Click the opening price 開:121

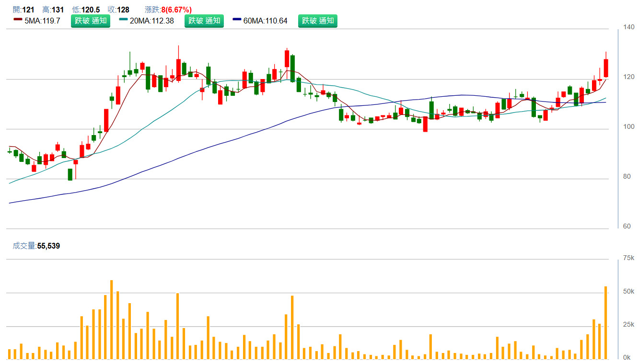[x=23, y=10]
